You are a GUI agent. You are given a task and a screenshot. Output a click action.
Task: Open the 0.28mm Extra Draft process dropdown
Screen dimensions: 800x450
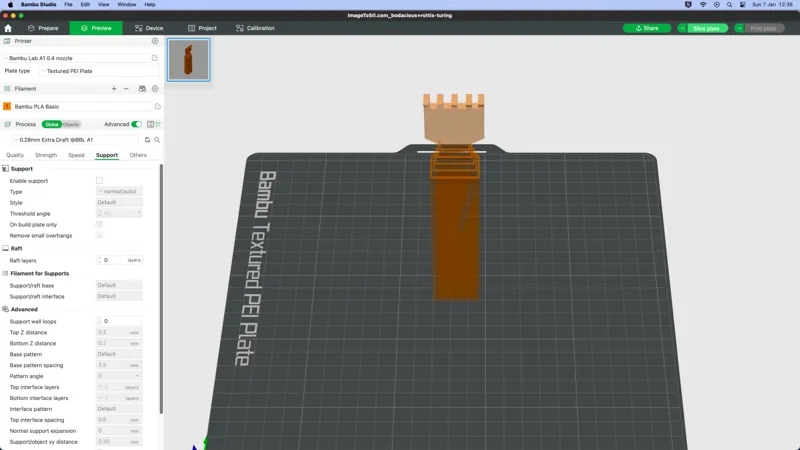76,140
